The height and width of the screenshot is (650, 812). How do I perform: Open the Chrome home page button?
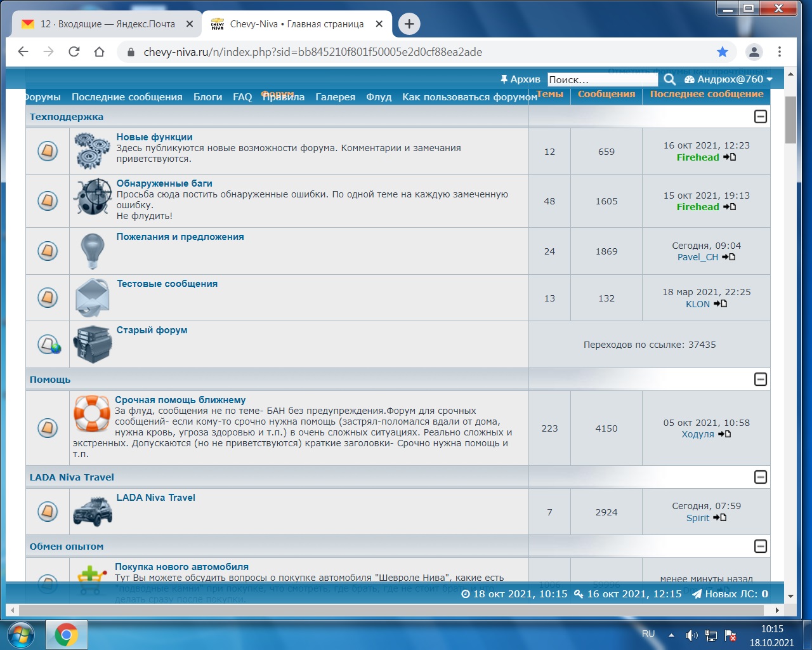pos(100,52)
